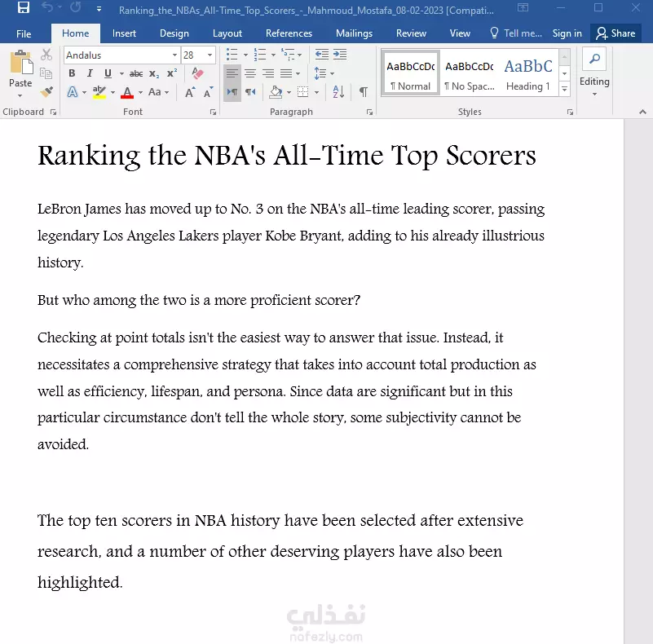Cut selection with scissors icon
This screenshot has height=644, width=653.
(x=46, y=55)
